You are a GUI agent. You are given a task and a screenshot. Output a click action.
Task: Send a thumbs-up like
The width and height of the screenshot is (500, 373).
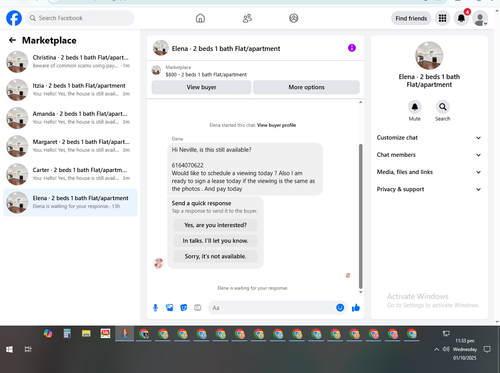356,308
